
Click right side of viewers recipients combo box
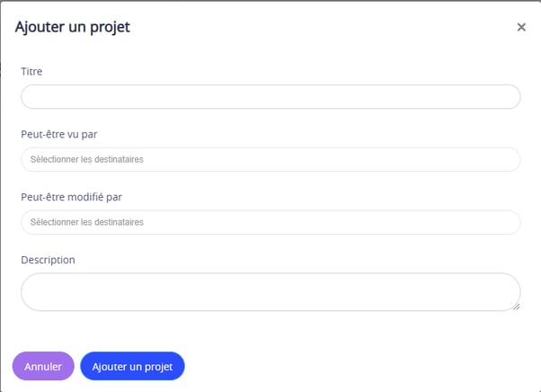pyautogui.click(x=507, y=159)
